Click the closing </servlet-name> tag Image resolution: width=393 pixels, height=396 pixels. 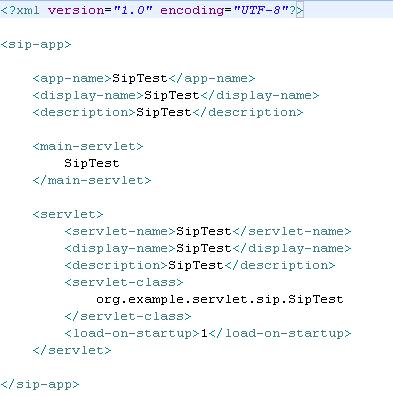pos(292,231)
